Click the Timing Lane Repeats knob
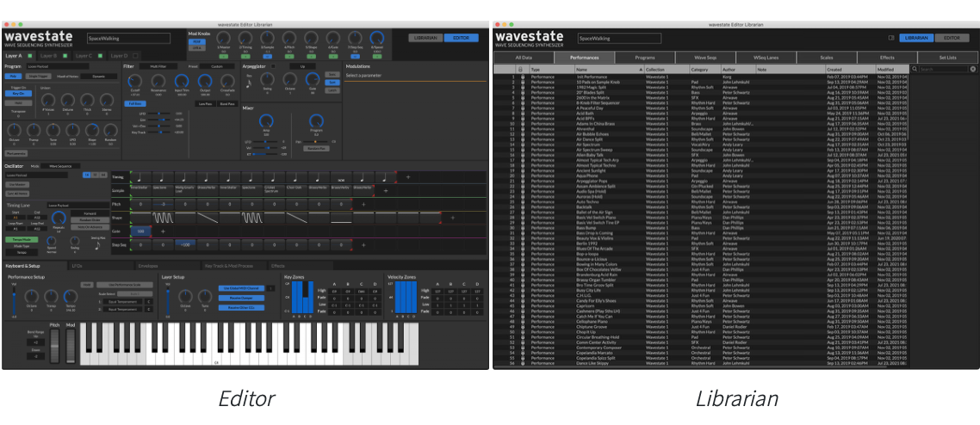Viewport: 980px width, 425px height. (59, 219)
